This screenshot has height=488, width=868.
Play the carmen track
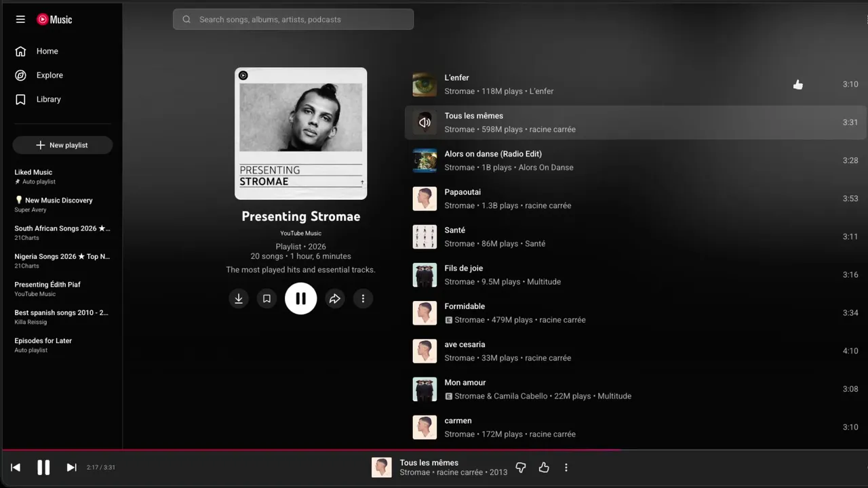tap(458, 421)
